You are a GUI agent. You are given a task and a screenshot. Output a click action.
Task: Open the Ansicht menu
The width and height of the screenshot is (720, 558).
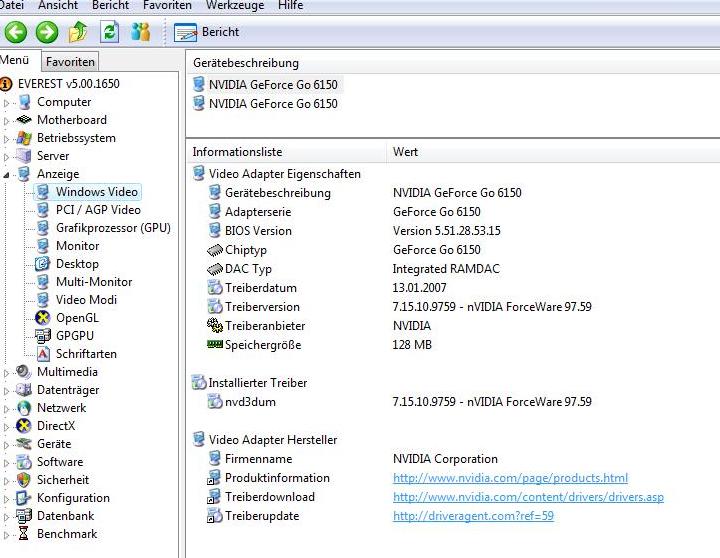58,5
